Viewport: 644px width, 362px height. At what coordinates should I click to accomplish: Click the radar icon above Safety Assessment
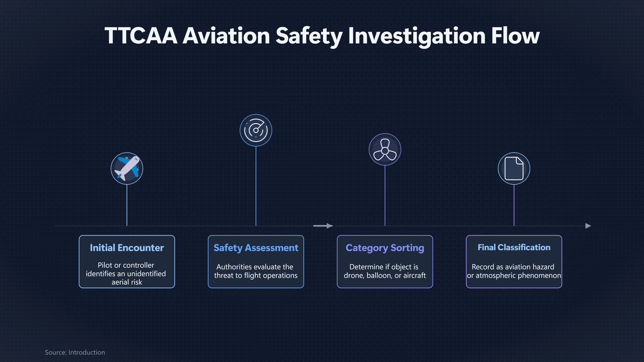pos(256,130)
